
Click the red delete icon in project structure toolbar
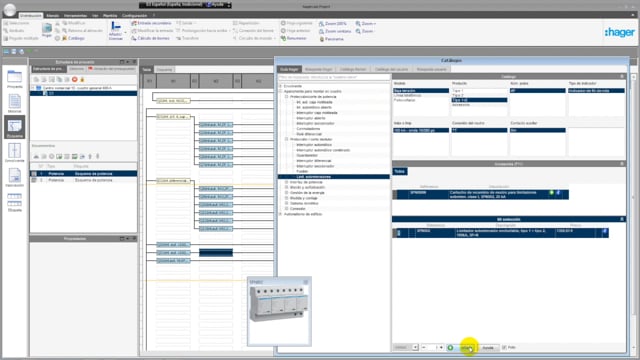[x=75, y=80]
